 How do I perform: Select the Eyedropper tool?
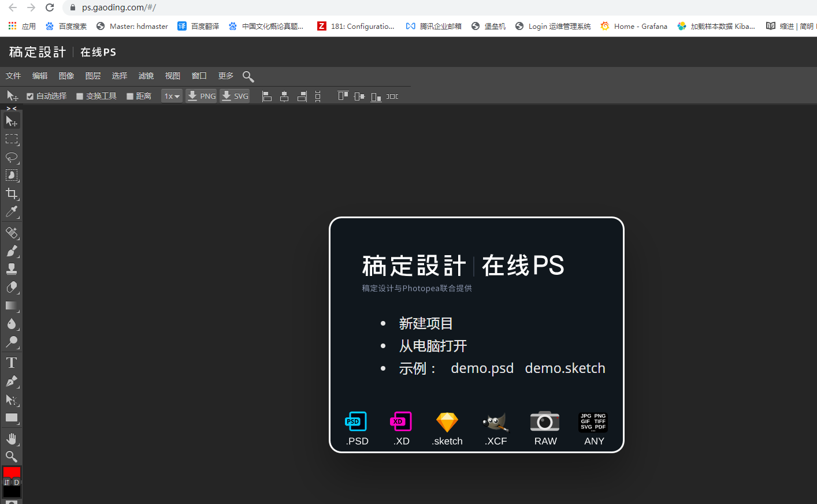click(12, 212)
